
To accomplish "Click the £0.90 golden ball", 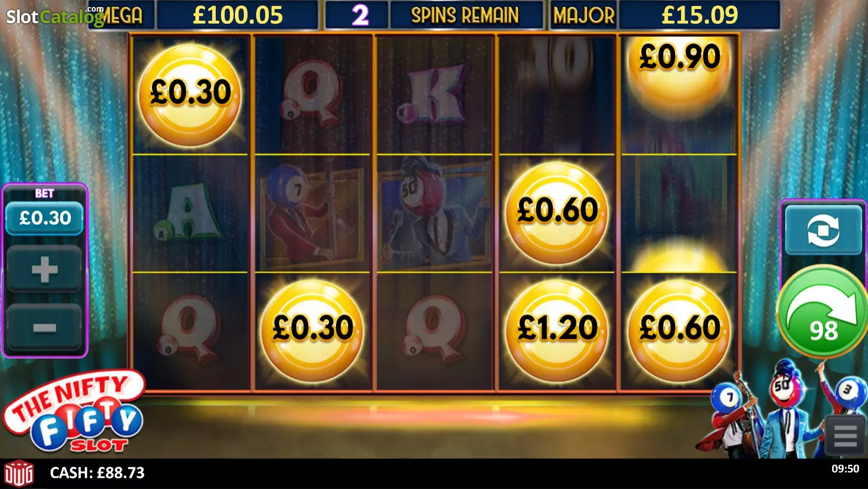I will coord(680,71).
